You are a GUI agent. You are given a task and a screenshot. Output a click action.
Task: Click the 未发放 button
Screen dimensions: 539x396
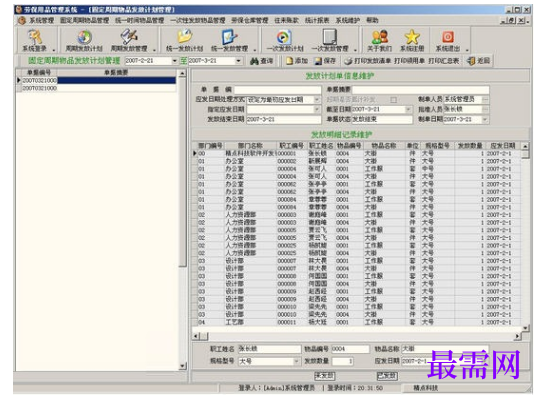point(324,376)
